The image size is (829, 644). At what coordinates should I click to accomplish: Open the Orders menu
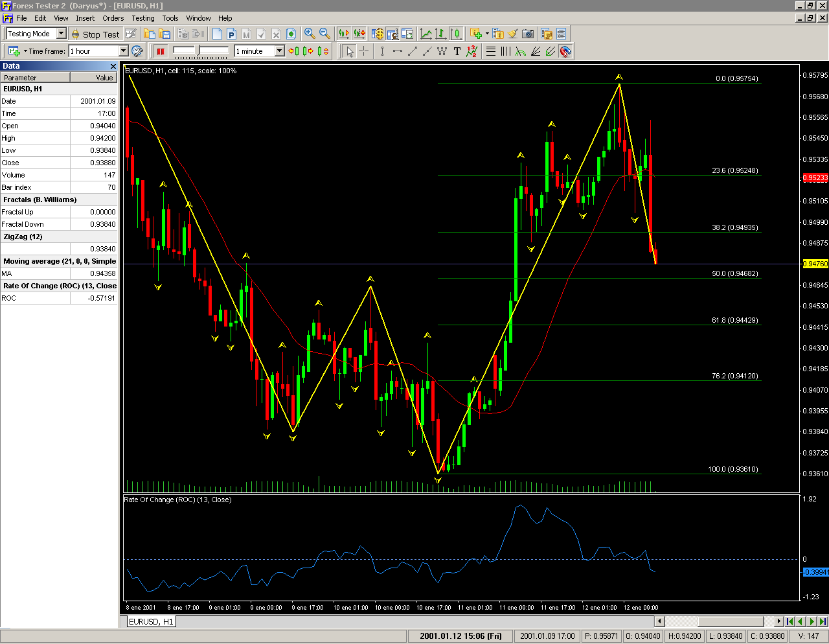113,18
